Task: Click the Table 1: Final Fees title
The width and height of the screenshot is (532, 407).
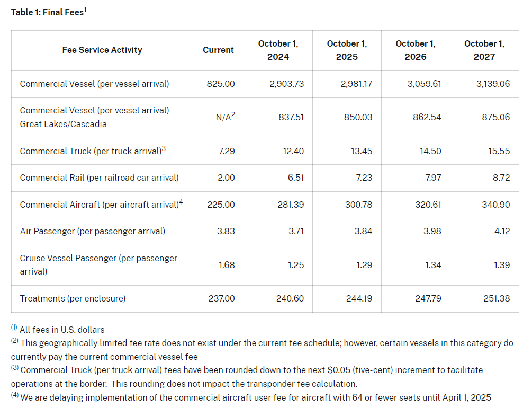Action: pyautogui.click(x=48, y=12)
